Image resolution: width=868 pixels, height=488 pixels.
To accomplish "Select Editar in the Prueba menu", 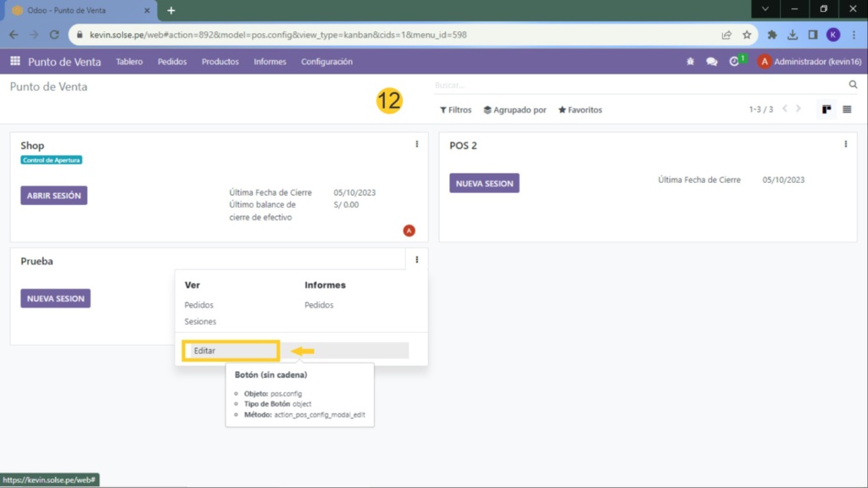I will click(204, 351).
